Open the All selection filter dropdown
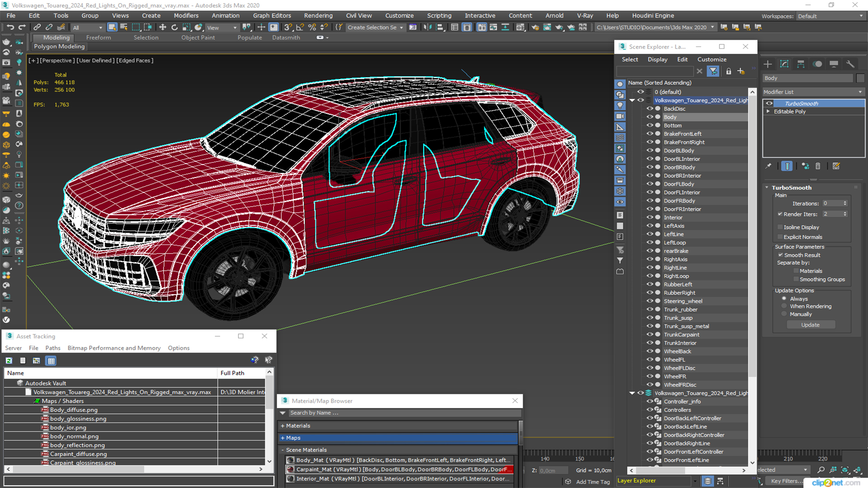This screenshot has height=488, width=868. click(87, 28)
